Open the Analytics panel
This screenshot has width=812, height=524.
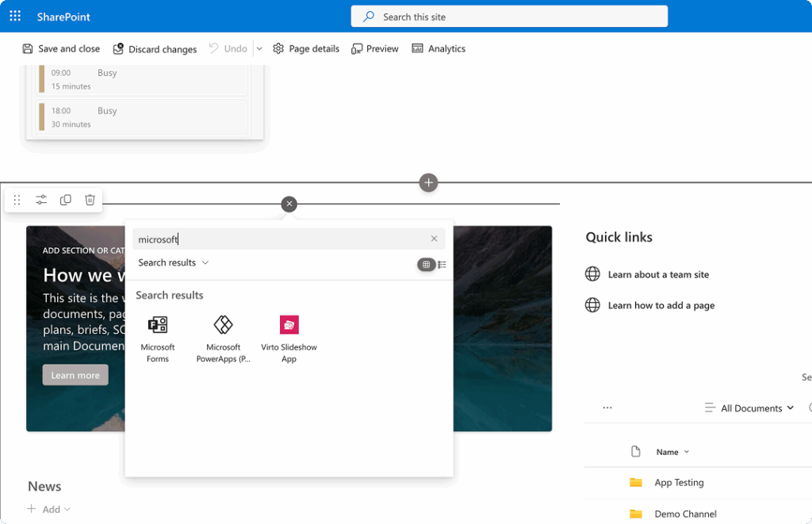pyautogui.click(x=438, y=48)
